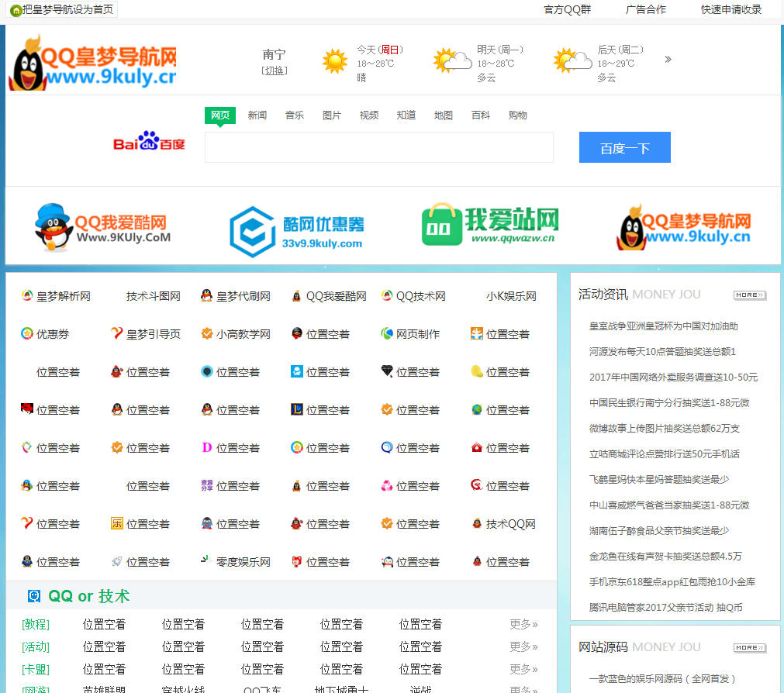Screen dimensions: 784x693
Task: Click the home icon to set homepage
Action: click(16, 10)
